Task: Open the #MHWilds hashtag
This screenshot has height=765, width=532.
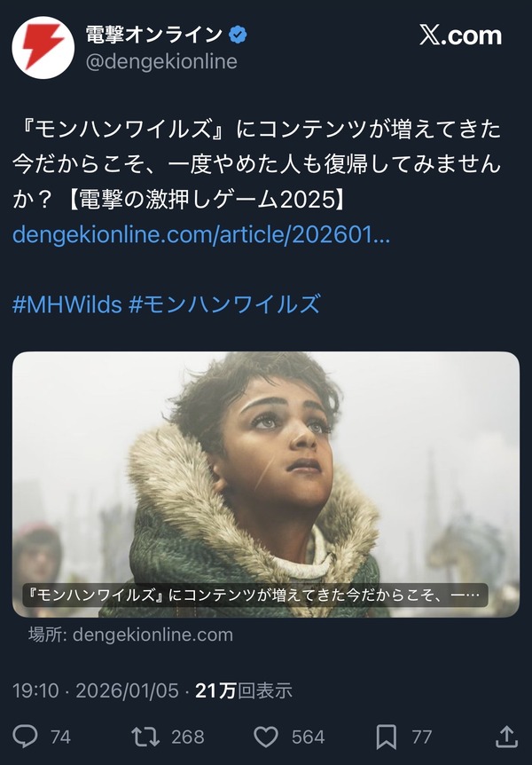Action: pyautogui.click(x=66, y=304)
